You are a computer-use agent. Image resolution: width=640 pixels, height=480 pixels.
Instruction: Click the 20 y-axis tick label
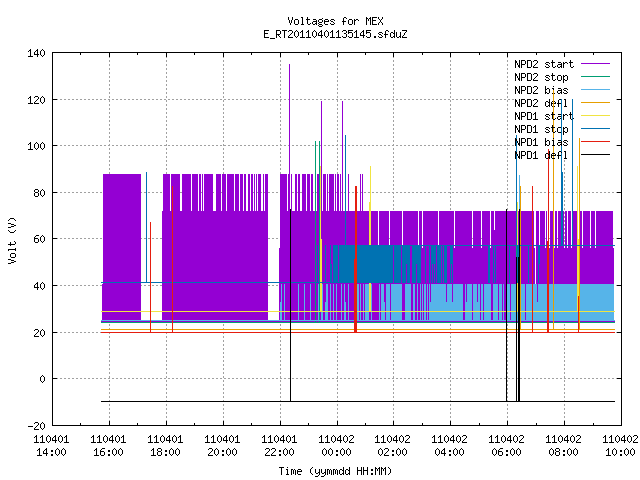click(39, 333)
